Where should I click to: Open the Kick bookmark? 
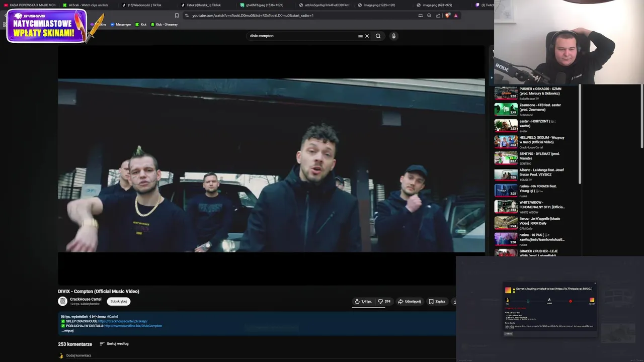141,25
